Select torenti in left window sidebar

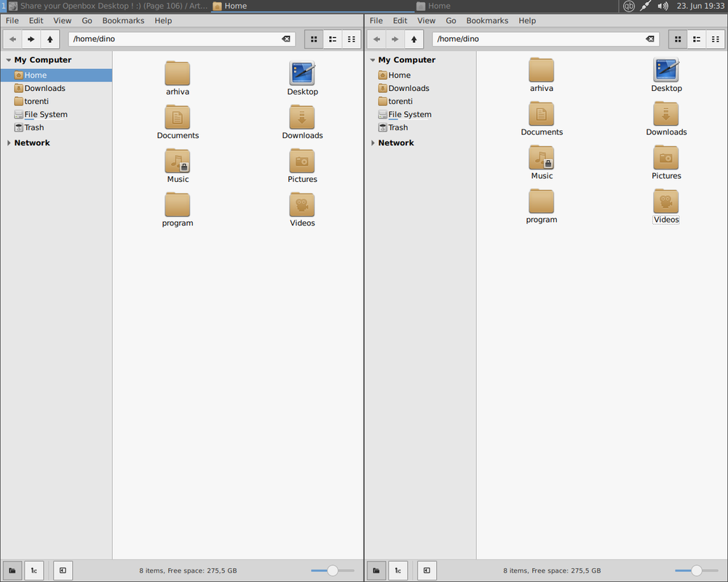pos(56,101)
